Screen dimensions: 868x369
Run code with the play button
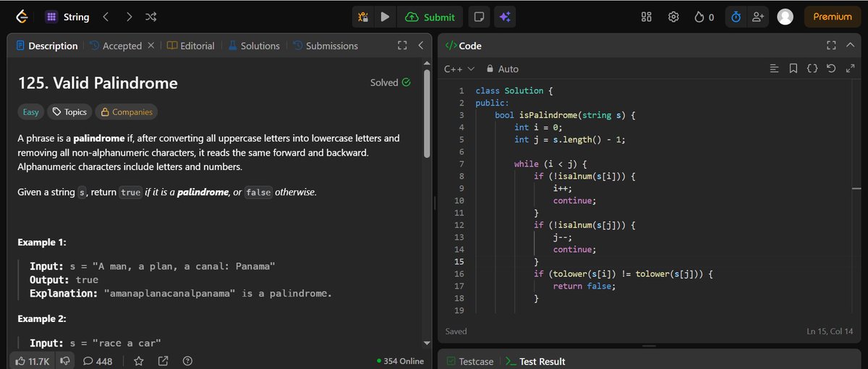click(x=385, y=17)
